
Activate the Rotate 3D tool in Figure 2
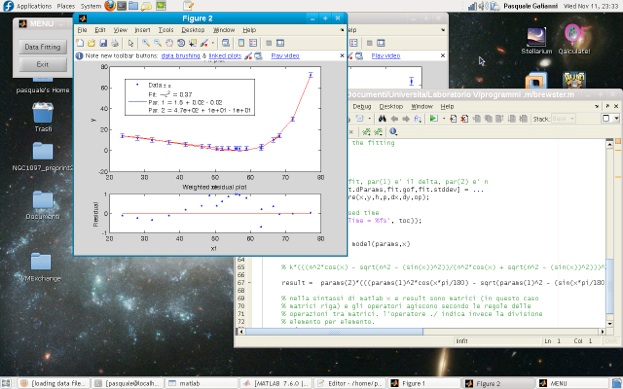tap(181, 43)
